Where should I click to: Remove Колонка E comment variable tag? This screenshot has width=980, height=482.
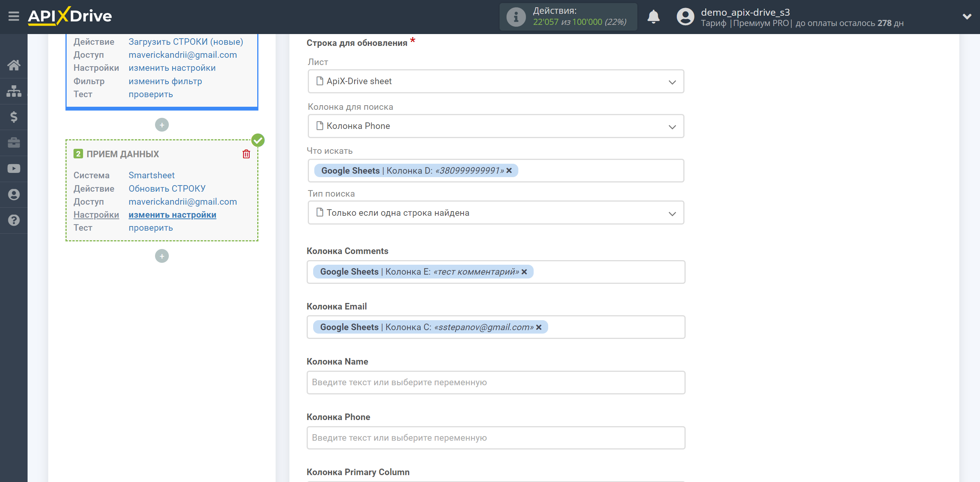coord(524,272)
